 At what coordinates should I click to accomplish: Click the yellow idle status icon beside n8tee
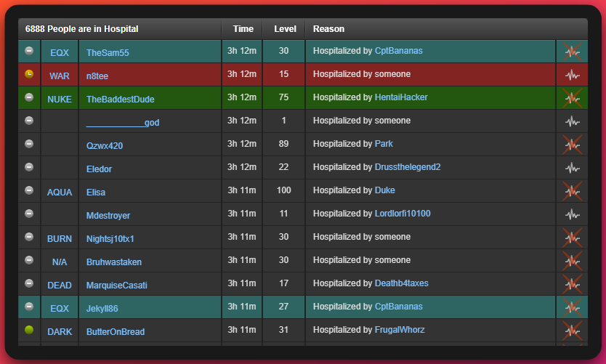(29, 74)
